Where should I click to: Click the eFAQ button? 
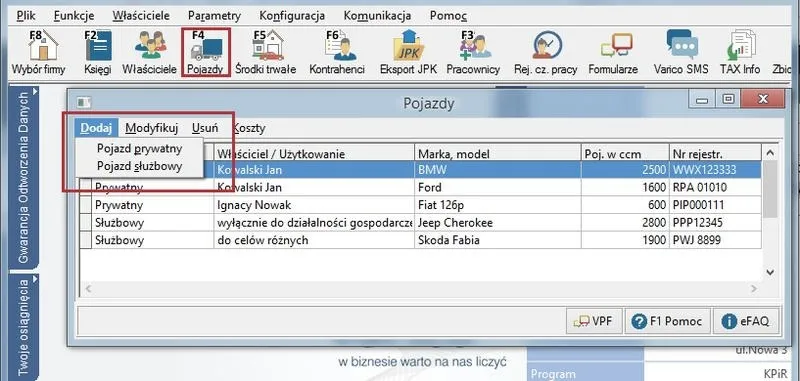746,321
